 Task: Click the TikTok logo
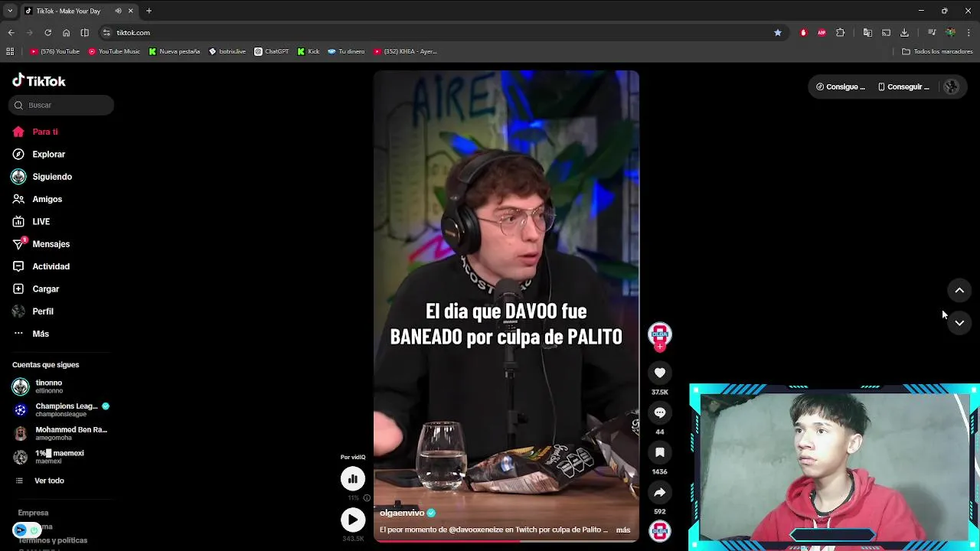pyautogui.click(x=39, y=80)
